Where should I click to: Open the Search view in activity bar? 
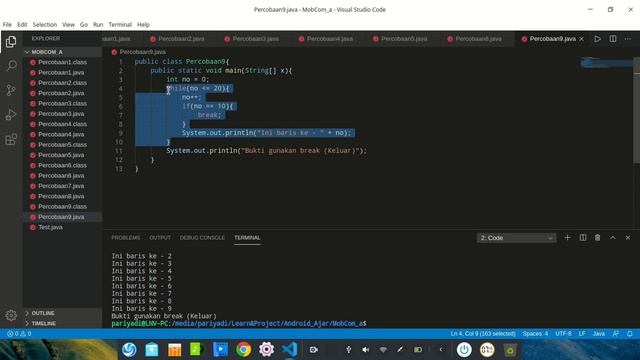point(11,66)
